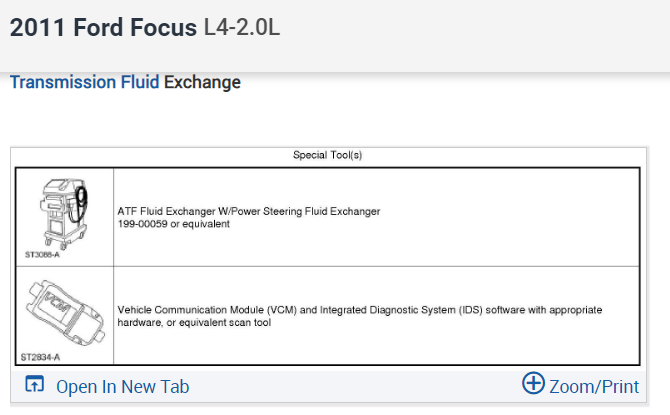Select the ATF Fluid Exchanger machine image

pyautogui.click(x=60, y=214)
